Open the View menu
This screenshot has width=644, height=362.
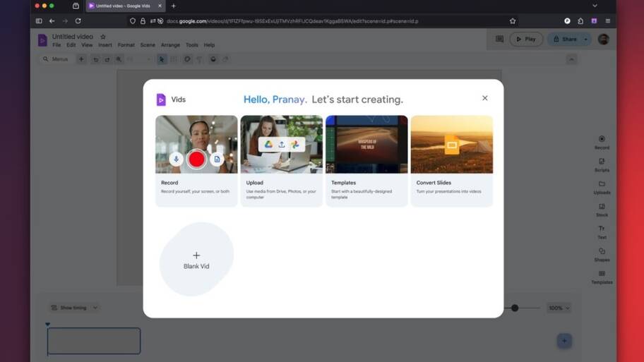point(87,45)
